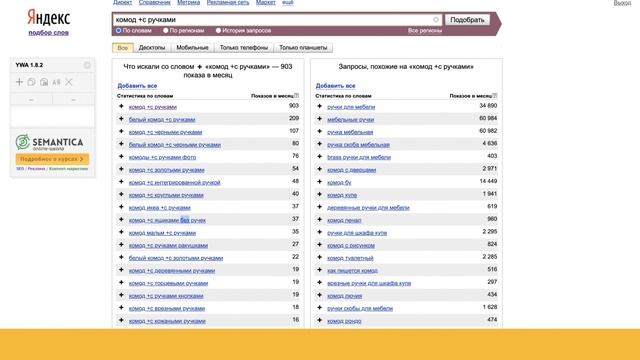Click the YWA panel copy icon
This screenshot has width=640, height=360.
[31, 82]
